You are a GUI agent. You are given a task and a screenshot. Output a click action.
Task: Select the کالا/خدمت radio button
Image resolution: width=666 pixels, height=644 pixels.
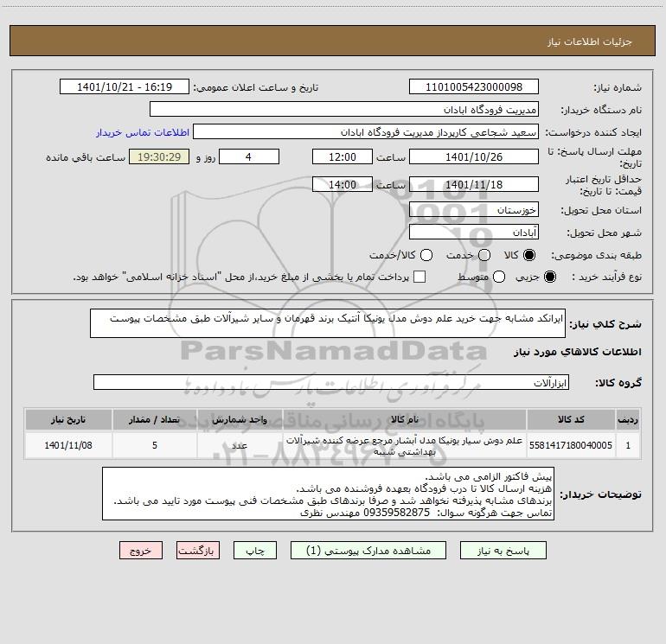click(x=426, y=255)
